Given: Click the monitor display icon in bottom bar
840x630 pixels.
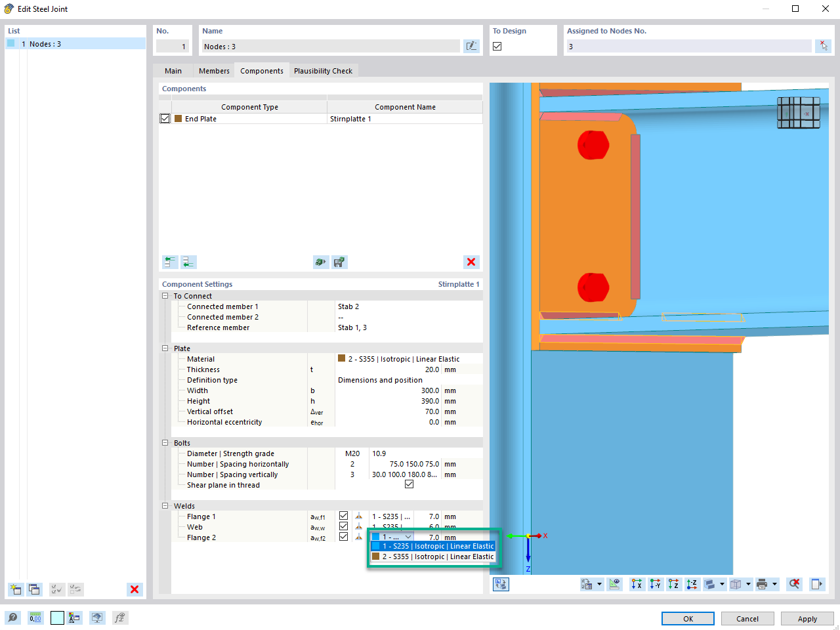Looking at the screenshot, I should 97,618.
